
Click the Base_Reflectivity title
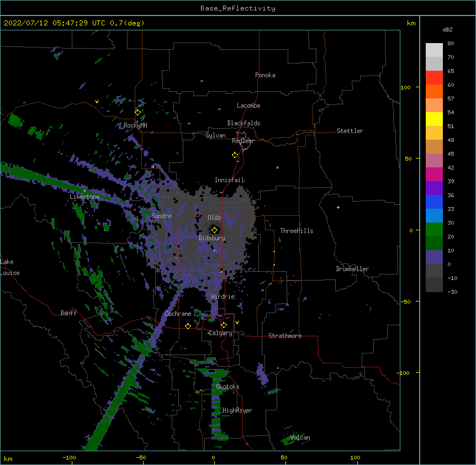(x=238, y=8)
